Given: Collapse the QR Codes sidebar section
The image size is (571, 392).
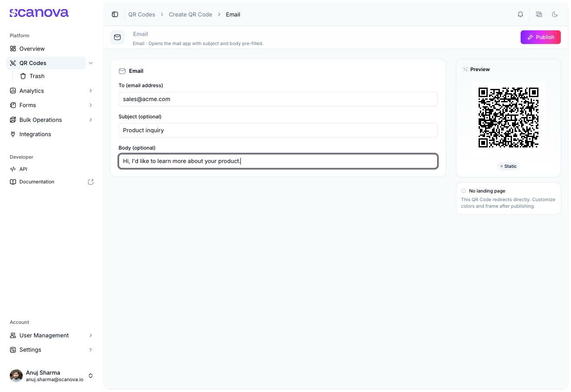Looking at the screenshot, I should pyautogui.click(x=91, y=63).
